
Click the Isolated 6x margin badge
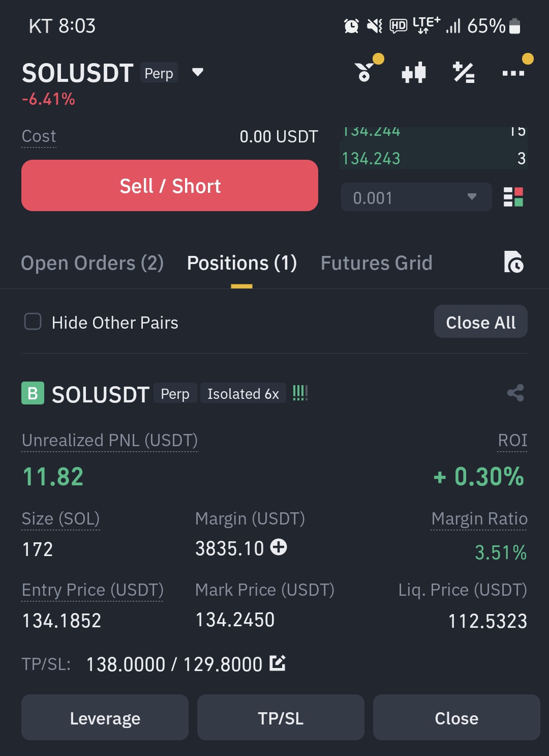[243, 394]
